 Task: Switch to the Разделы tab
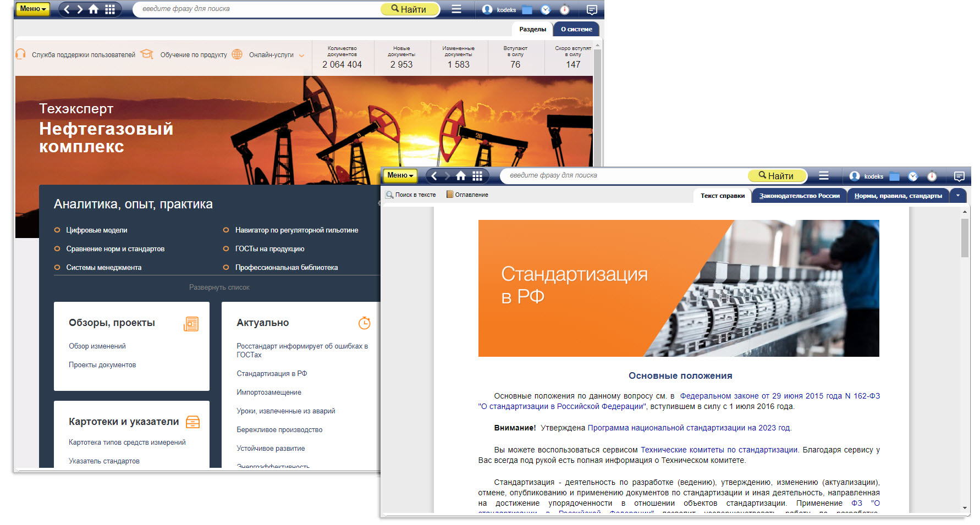(532, 29)
